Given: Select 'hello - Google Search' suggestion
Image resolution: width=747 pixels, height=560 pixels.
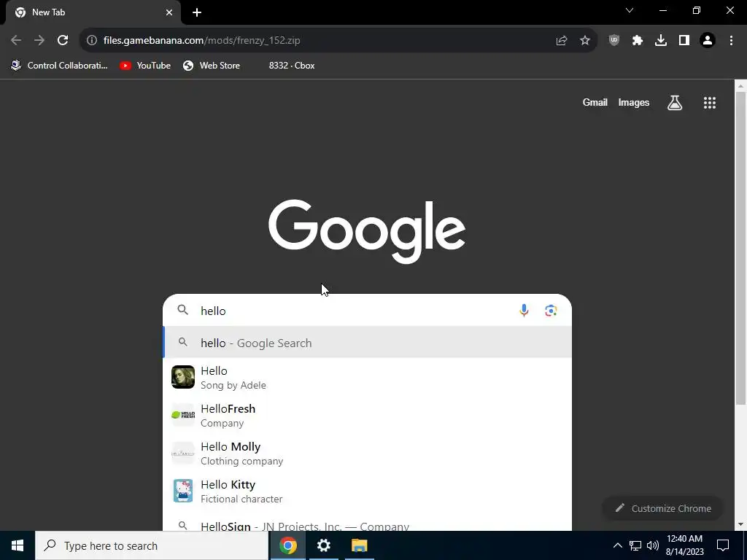Looking at the screenshot, I should click(x=368, y=343).
